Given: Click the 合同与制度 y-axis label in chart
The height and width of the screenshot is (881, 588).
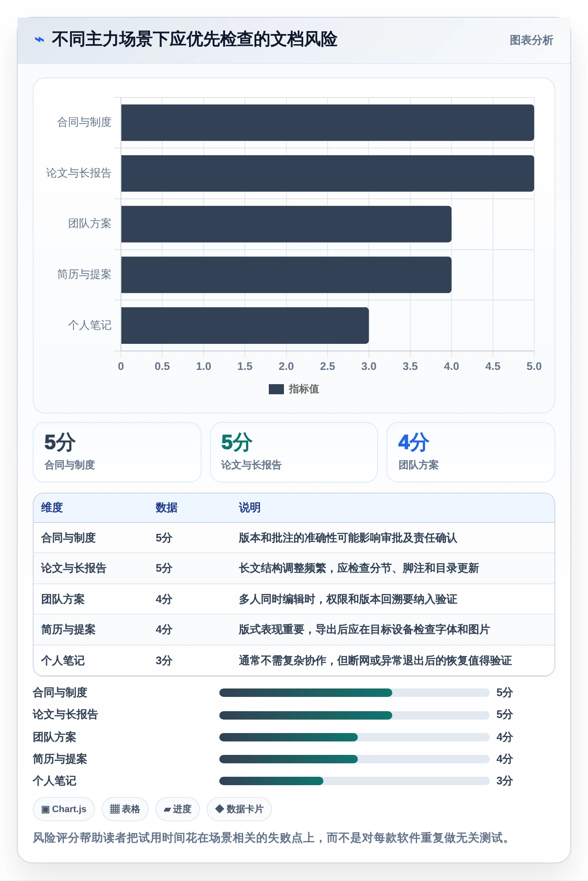Looking at the screenshot, I should pyautogui.click(x=84, y=122).
